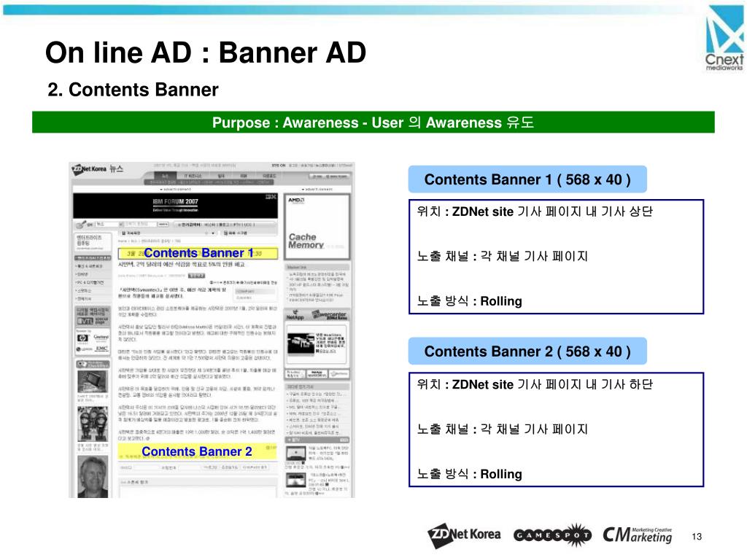Select the '2. Contents Banner' subtitle
The width and height of the screenshot is (747, 560).
[133, 90]
